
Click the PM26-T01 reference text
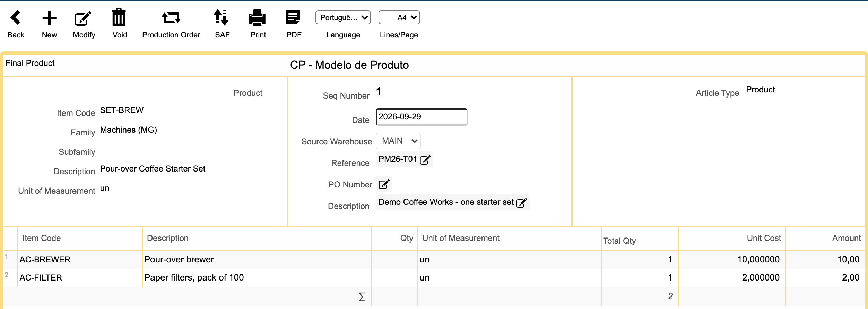click(x=398, y=159)
